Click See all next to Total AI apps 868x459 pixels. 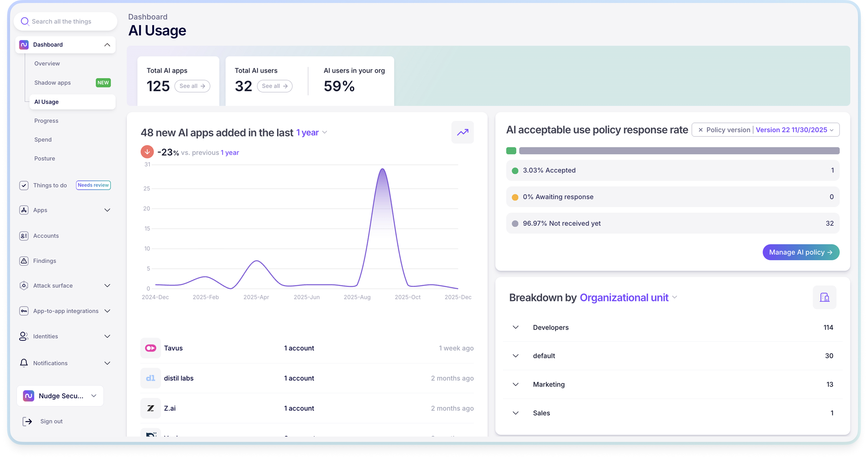coord(192,86)
